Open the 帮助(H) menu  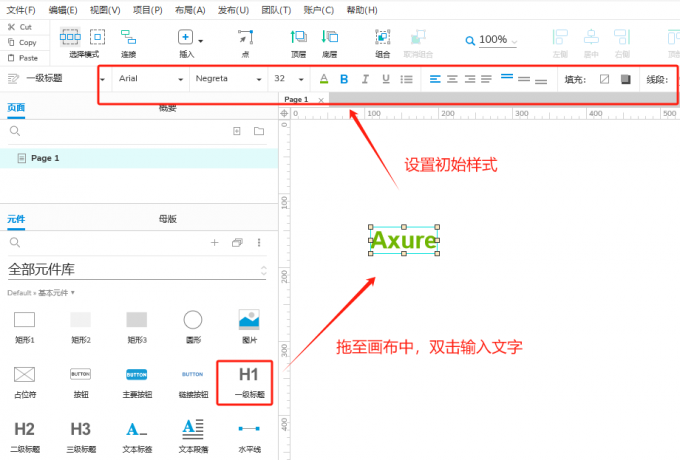click(362, 10)
